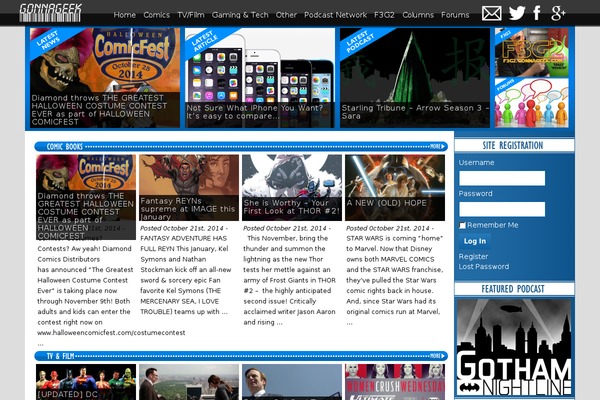Open the Lost Password link

[x=484, y=266]
